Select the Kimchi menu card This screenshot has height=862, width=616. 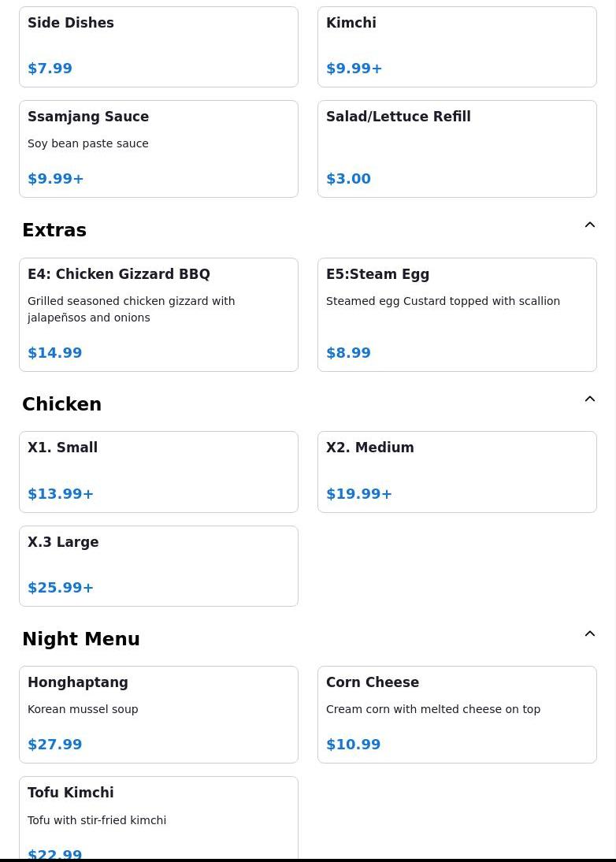point(457,46)
